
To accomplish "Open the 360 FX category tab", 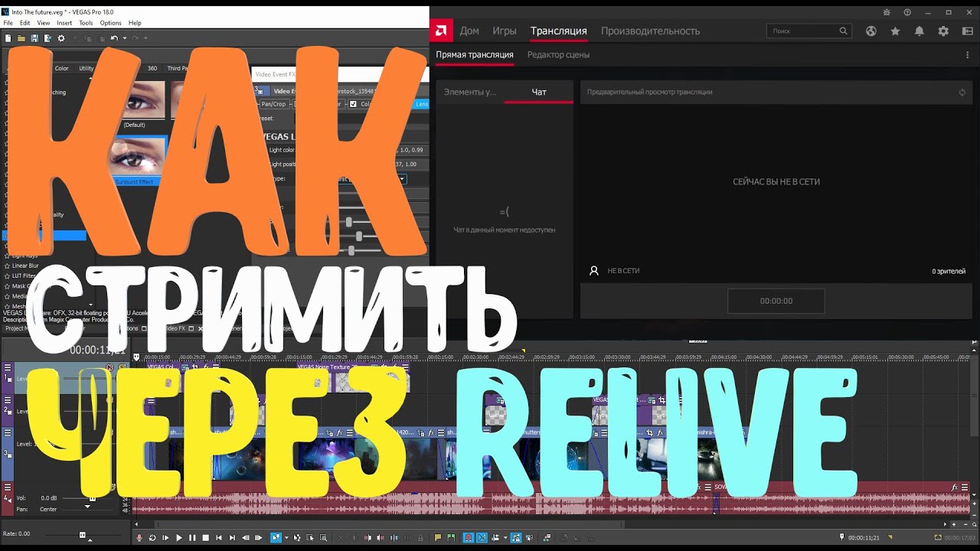I will coord(152,68).
